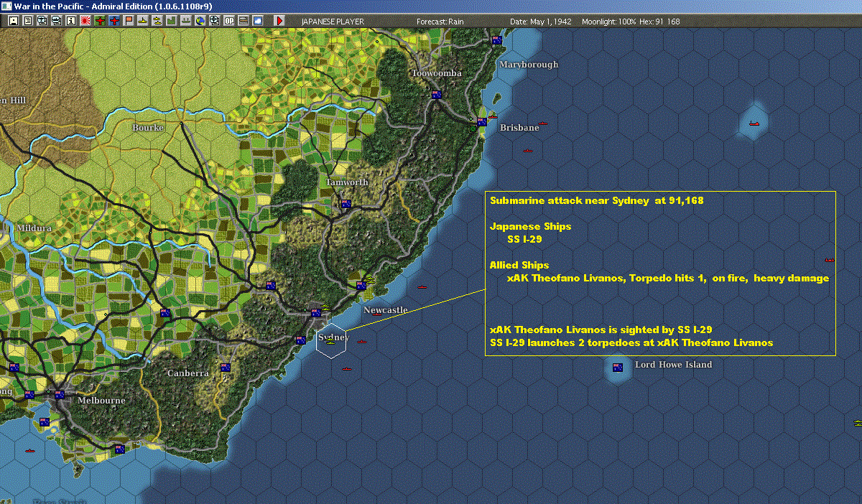
Task: Click the 'Submarine attack near Sydney' heading
Action: pyautogui.click(x=597, y=200)
